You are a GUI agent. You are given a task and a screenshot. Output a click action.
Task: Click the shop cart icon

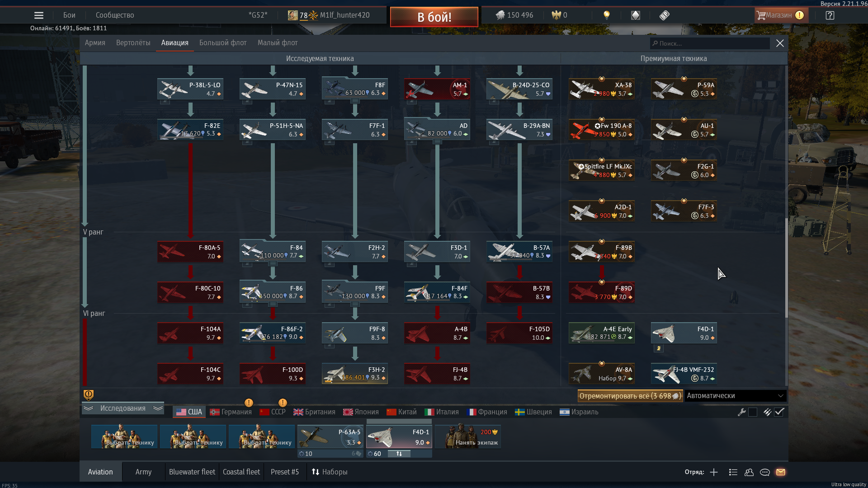coord(761,15)
